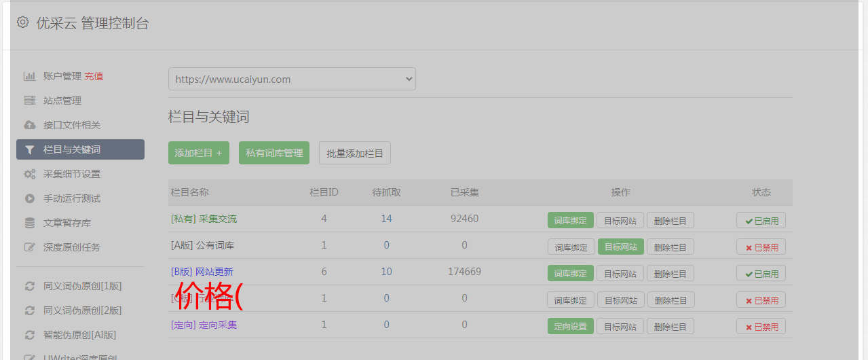Open 私有词库管理

pyautogui.click(x=274, y=153)
